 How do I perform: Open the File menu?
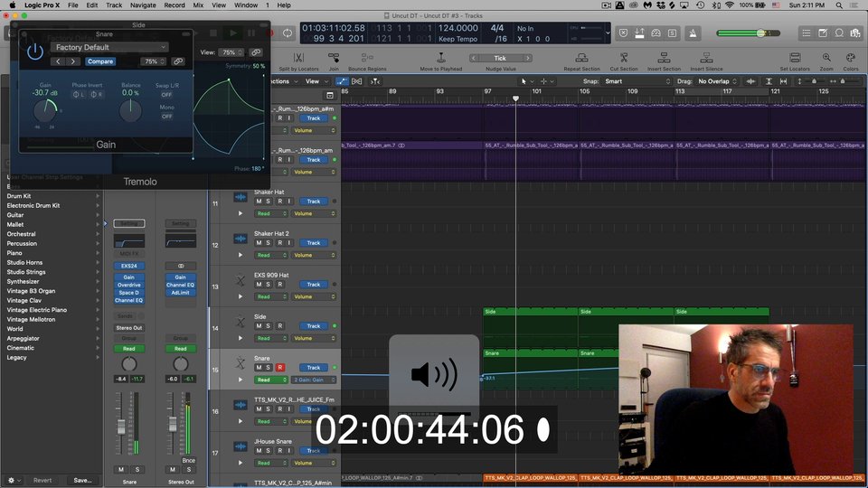[73, 5]
